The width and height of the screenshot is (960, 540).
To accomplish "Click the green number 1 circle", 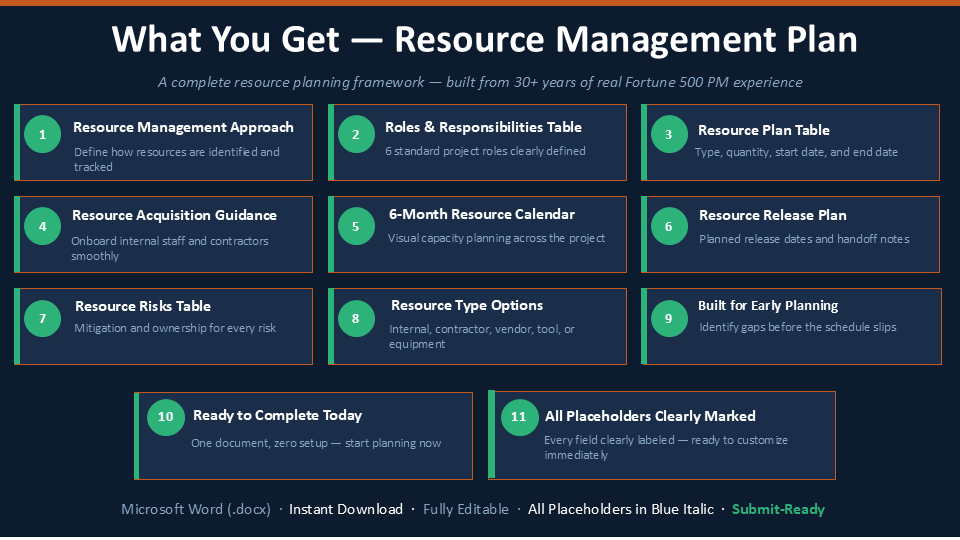I will click(42, 134).
